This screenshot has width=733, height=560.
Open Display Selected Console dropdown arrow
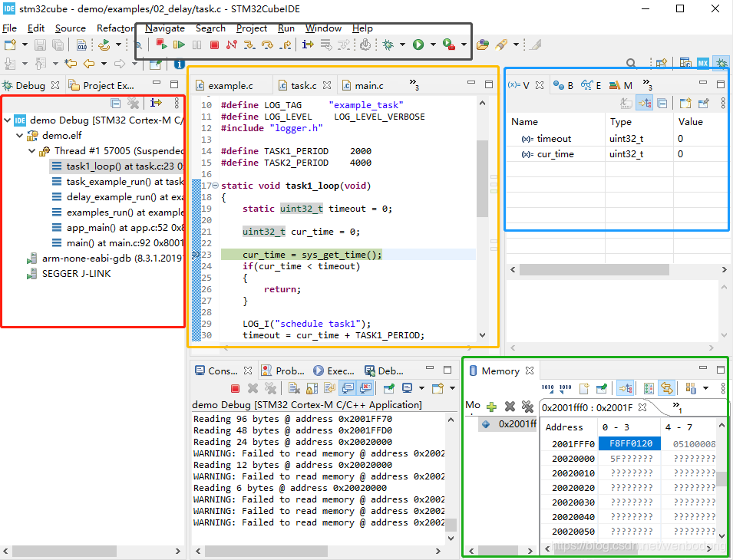(x=421, y=388)
